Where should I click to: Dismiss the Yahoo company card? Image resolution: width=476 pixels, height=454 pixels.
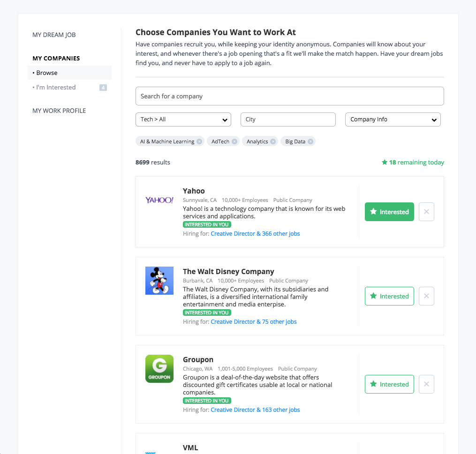coord(426,212)
